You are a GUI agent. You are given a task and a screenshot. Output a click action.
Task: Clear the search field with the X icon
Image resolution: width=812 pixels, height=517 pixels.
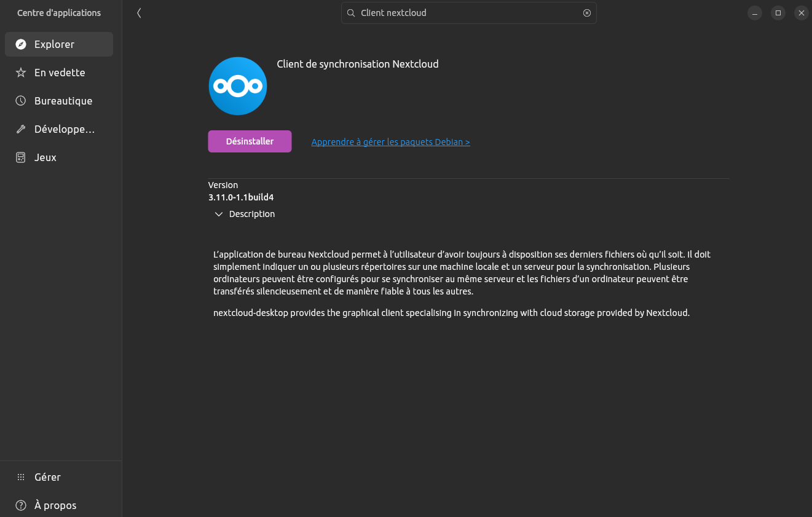(587, 13)
